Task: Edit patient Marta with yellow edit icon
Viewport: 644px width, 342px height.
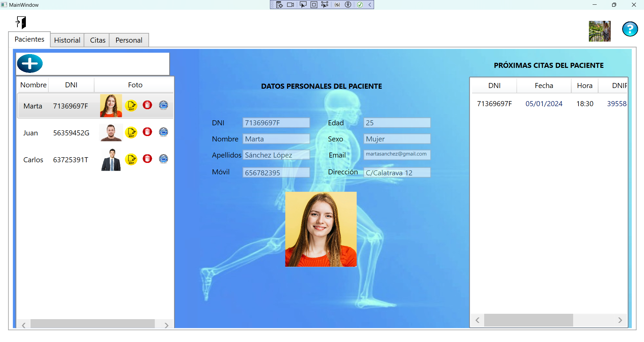Action: tap(131, 105)
